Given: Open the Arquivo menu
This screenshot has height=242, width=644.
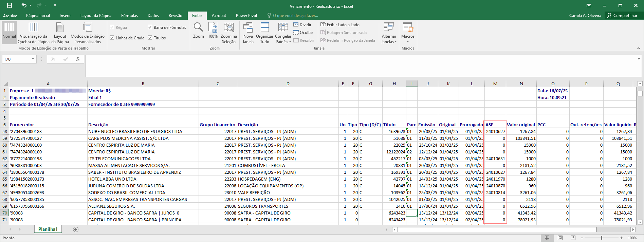Looking at the screenshot, I should click(x=10, y=16).
